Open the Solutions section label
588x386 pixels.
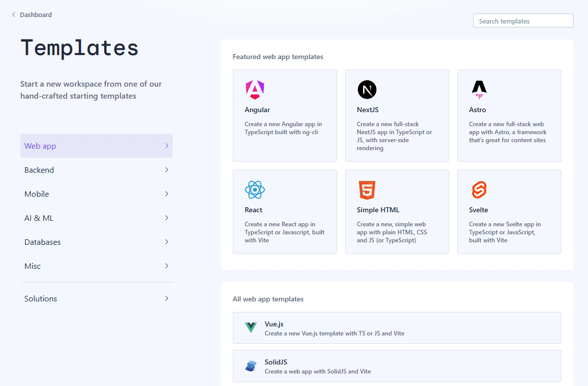(41, 299)
